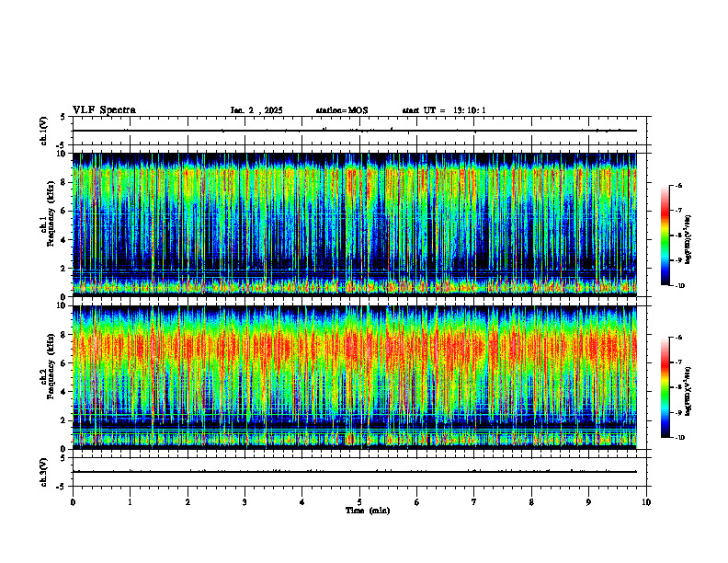Select time axis tick label 3
Image resolution: width=728 pixels, height=563 pixels.
click(x=245, y=502)
